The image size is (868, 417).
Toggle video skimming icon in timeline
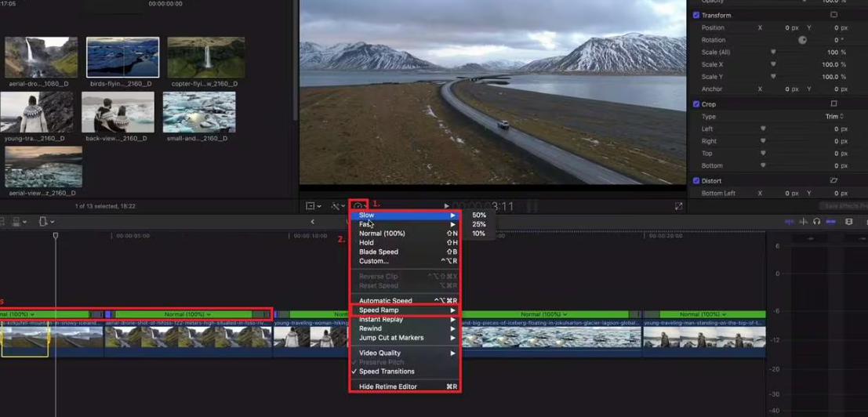pyautogui.click(x=789, y=221)
